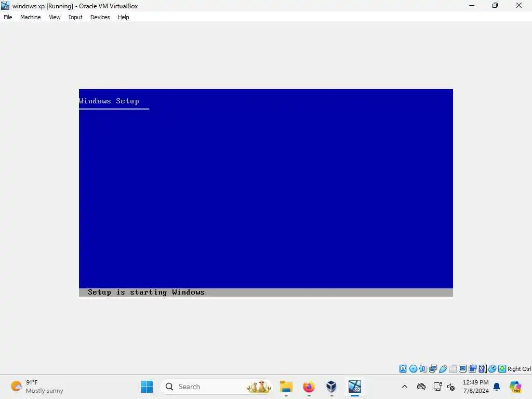Open Firefox from the taskbar

309,387
